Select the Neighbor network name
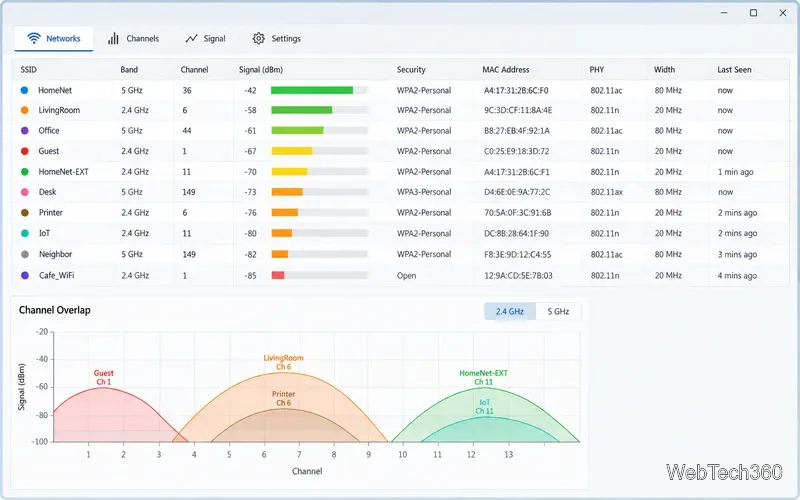 click(56, 254)
